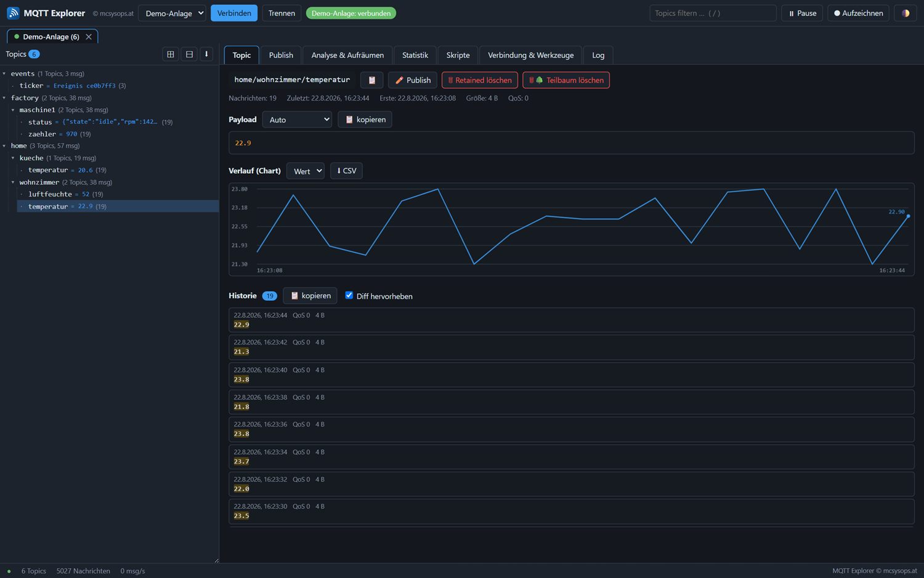Viewport: 924px width, 578px height.
Task: Collapse the kueche tree node
Action: coord(13,158)
